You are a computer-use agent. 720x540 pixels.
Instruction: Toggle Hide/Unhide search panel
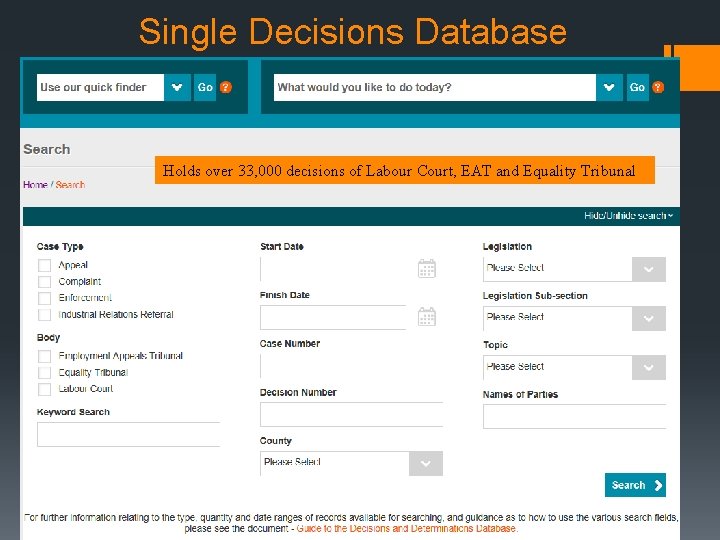628,216
